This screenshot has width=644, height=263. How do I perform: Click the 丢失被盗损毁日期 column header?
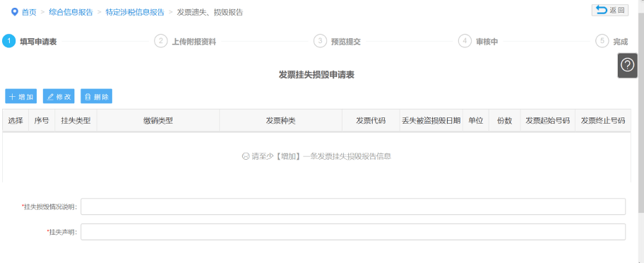click(431, 120)
